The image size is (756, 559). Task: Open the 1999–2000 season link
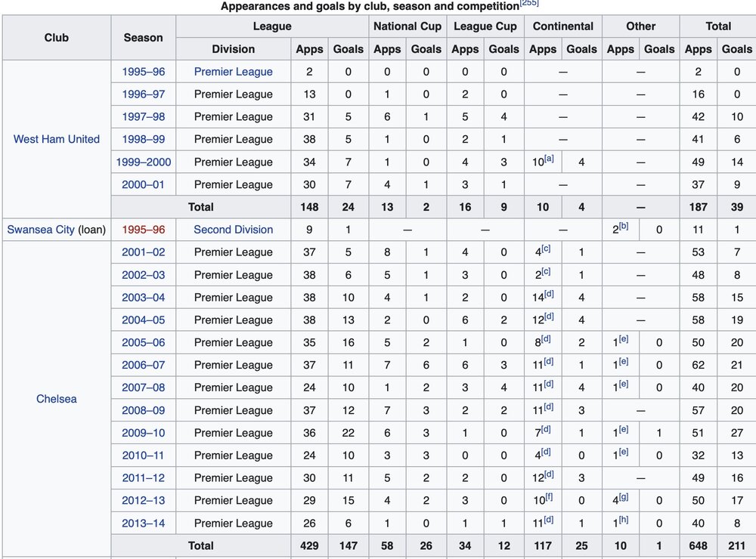[x=143, y=162]
